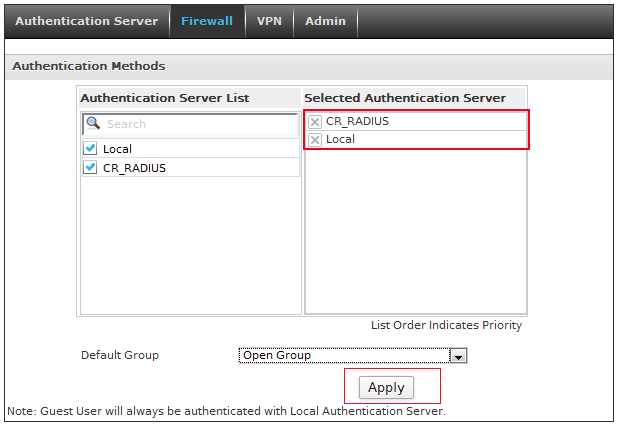Open the Firewall tab
617x426 pixels.
207,21
